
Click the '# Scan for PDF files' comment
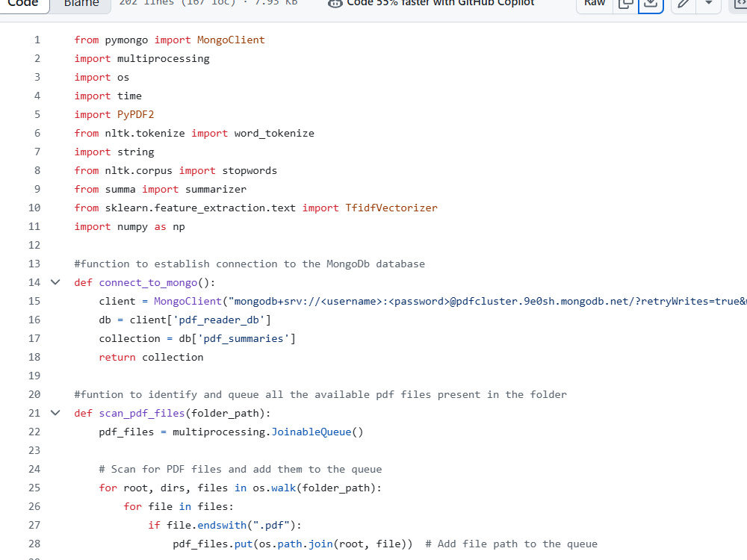coord(241,470)
